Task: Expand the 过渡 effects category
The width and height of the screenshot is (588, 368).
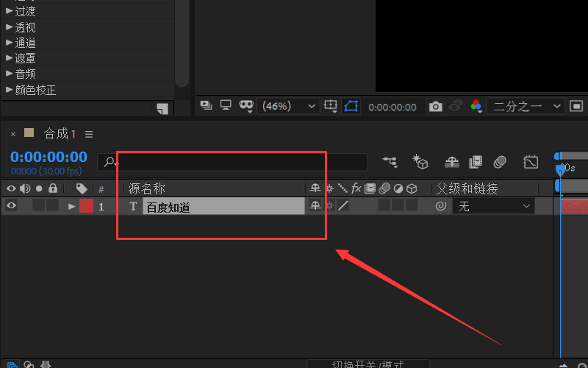Action: pos(10,11)
